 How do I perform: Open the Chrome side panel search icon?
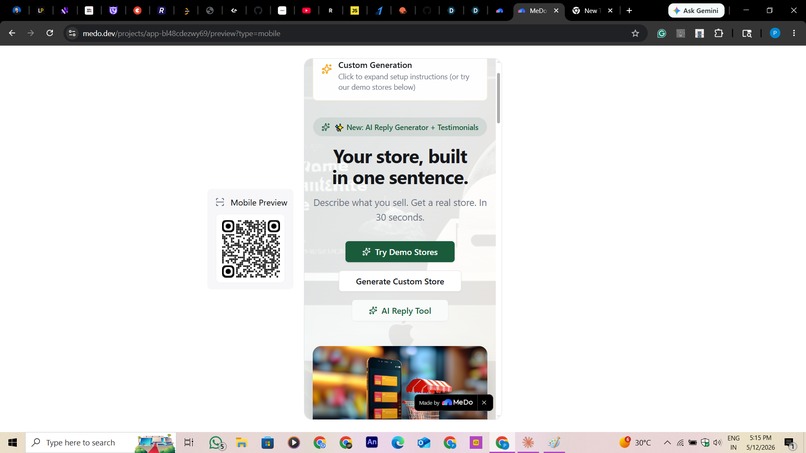747,33
